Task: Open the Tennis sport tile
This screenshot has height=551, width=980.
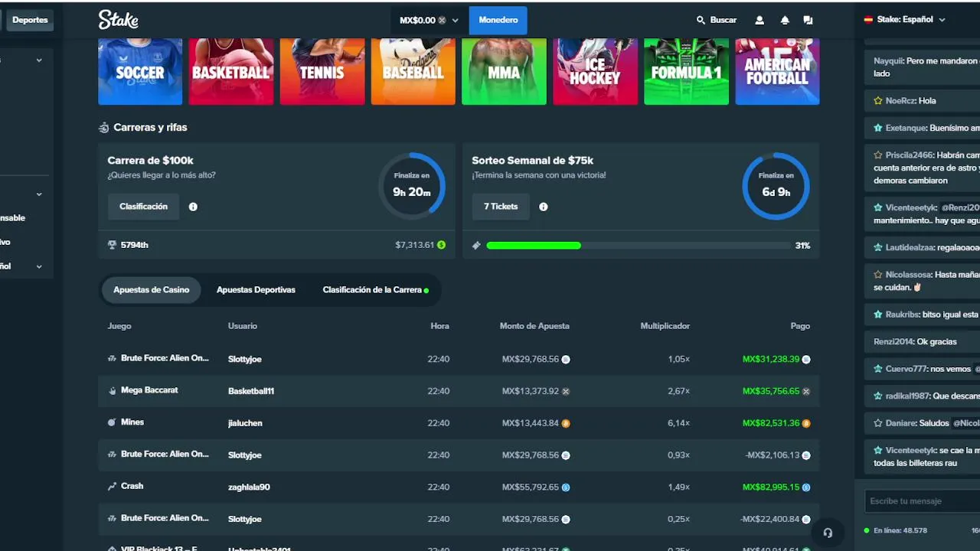Action: [x=322, y=71]
